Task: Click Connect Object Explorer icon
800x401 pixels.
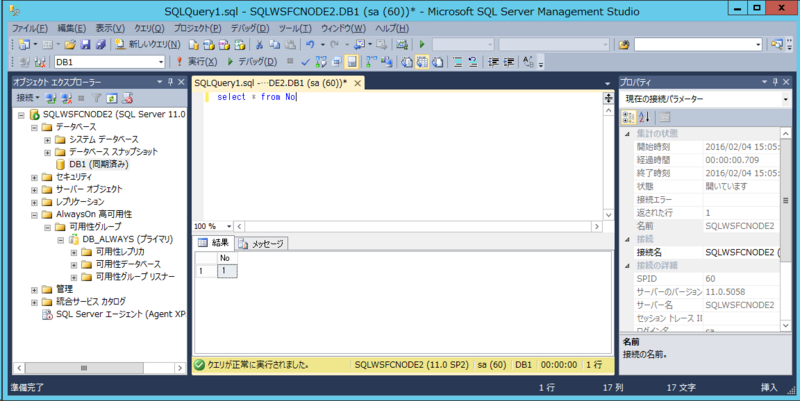Action: tap(51, 98)
